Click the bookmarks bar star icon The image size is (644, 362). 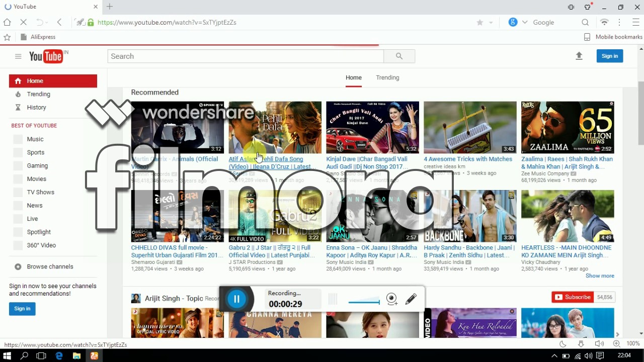(7, 37)
